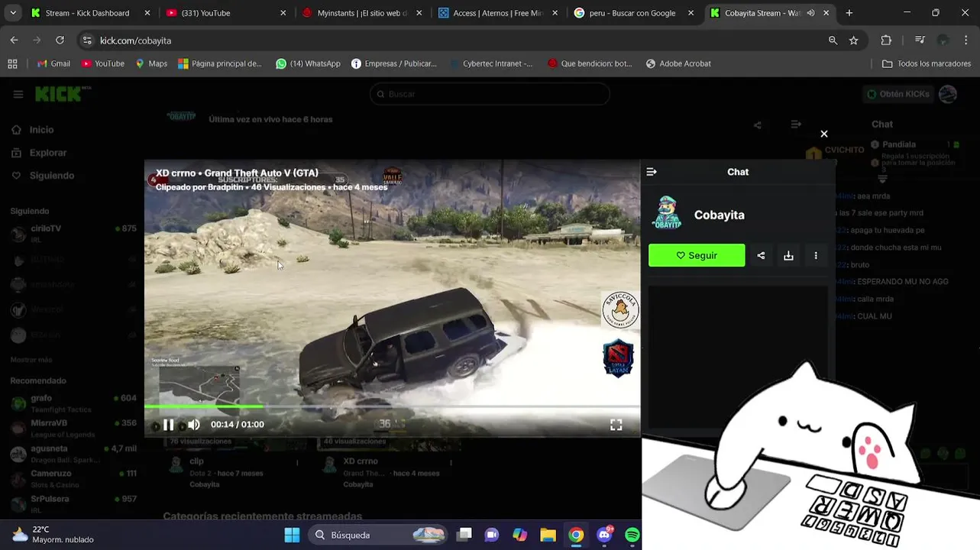Open a new Chrome tab
980x550 pixels.
(x=849, y=13)
